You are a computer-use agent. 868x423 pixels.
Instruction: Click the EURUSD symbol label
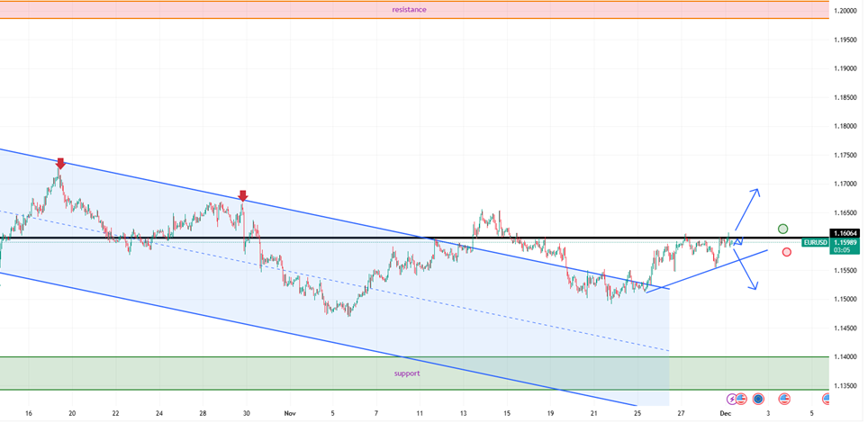click(817, 243)
